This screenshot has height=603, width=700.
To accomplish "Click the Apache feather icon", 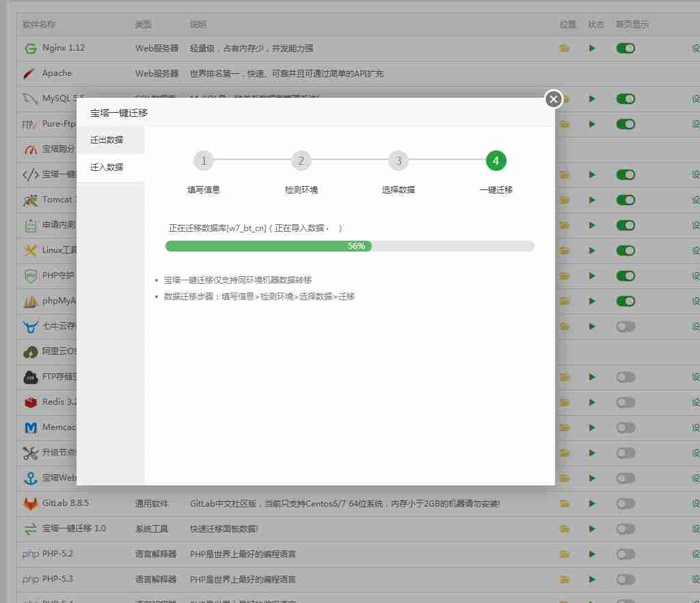I will 30,73.
